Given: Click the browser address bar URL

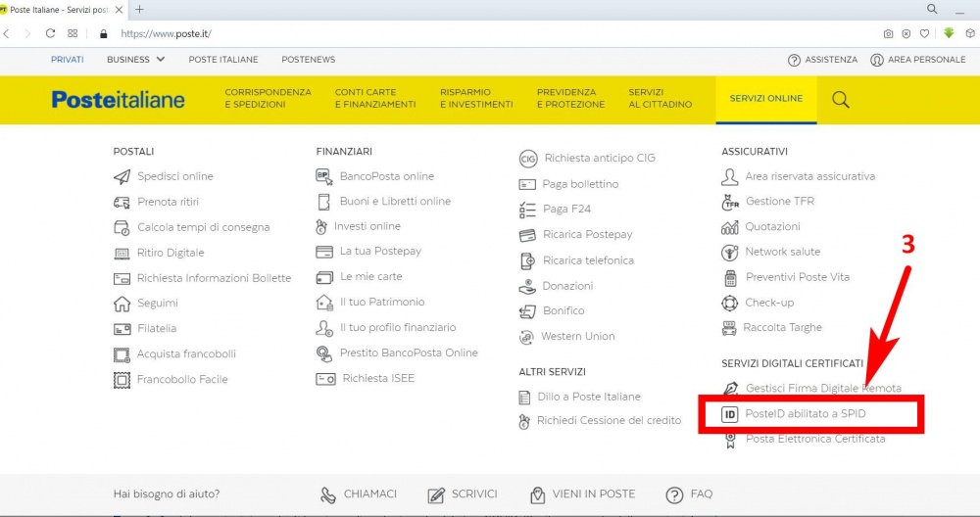Looking at the screenshot, I should pyautogui.click(x=167, y=33).
